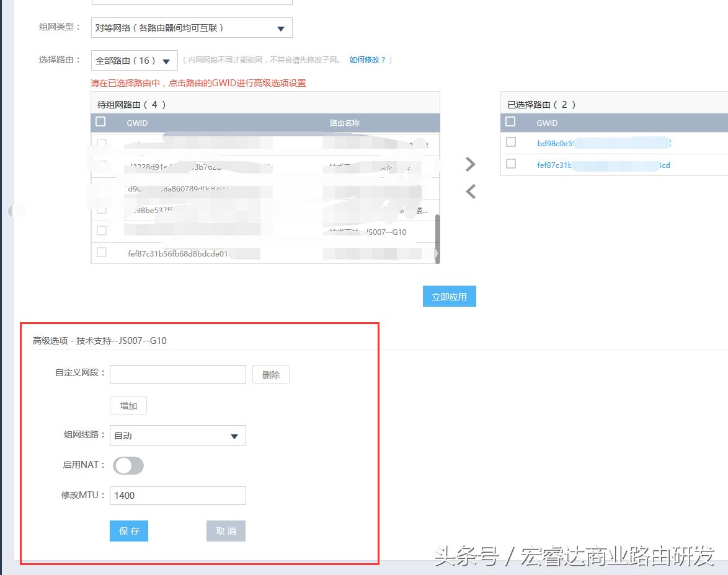Click the 立即应用 button

[x=449, y=296]
